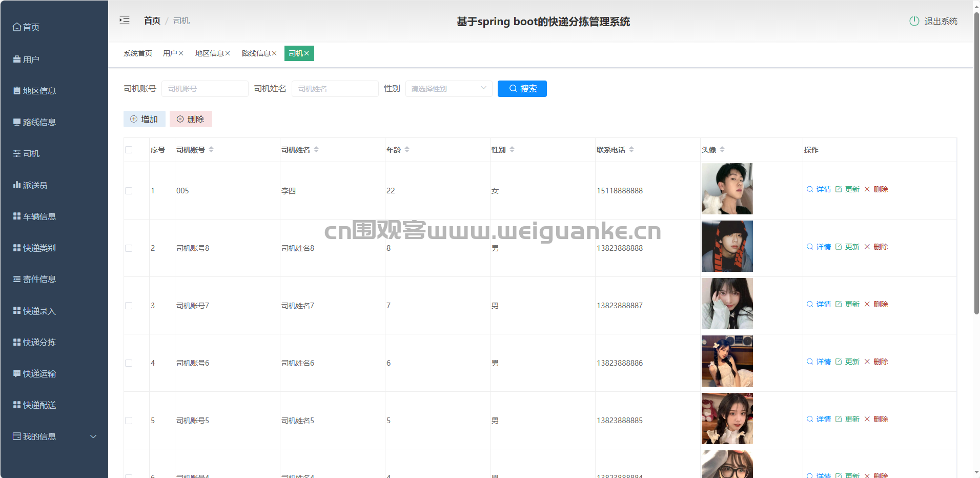Image resolution: width=980 pixels, height=478 pixels.
Task: Check the row checkbox for driver 005
Action: pos(129,191)
